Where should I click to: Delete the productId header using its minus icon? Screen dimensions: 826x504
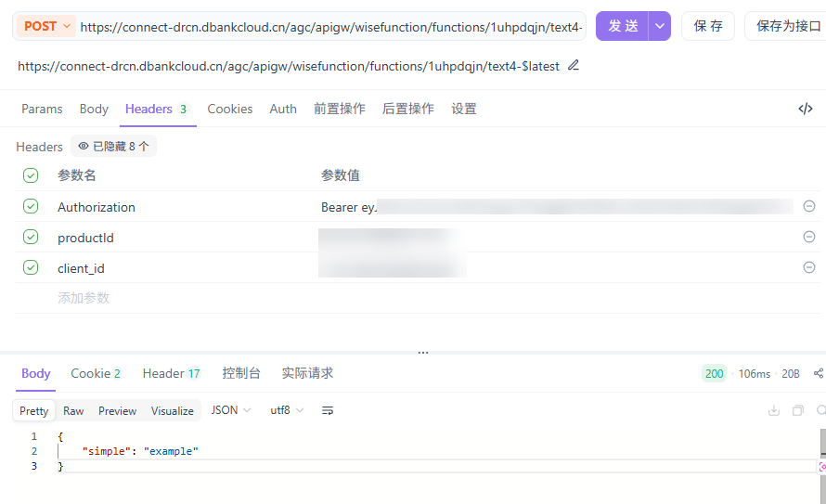click(808, 238)
